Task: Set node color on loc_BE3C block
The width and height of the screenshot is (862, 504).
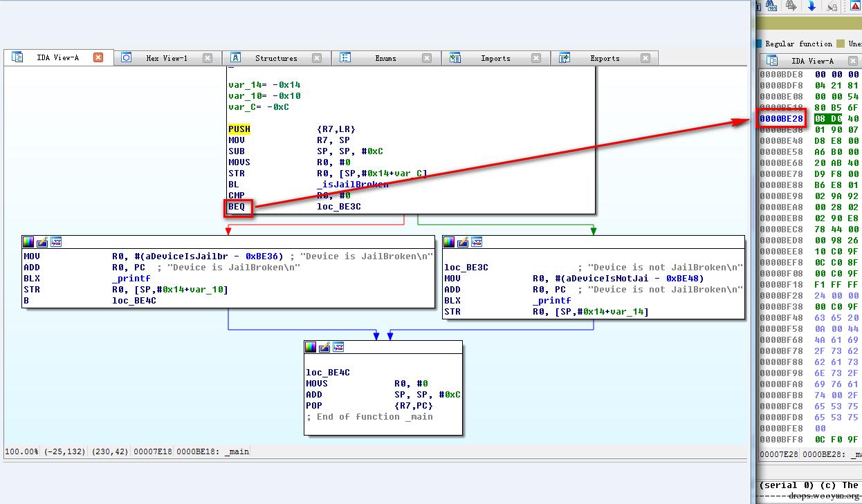Action: [x=449, y=242]
